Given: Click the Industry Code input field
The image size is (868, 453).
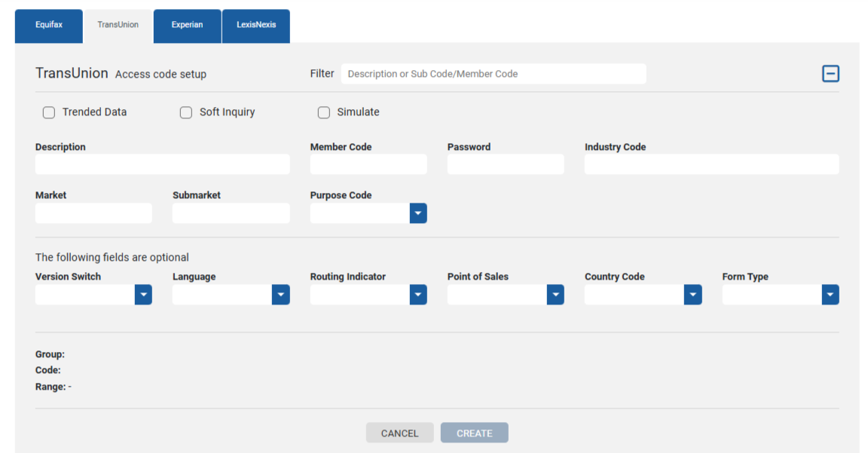Looking at the screenshot, I should (x=711, y=164).
